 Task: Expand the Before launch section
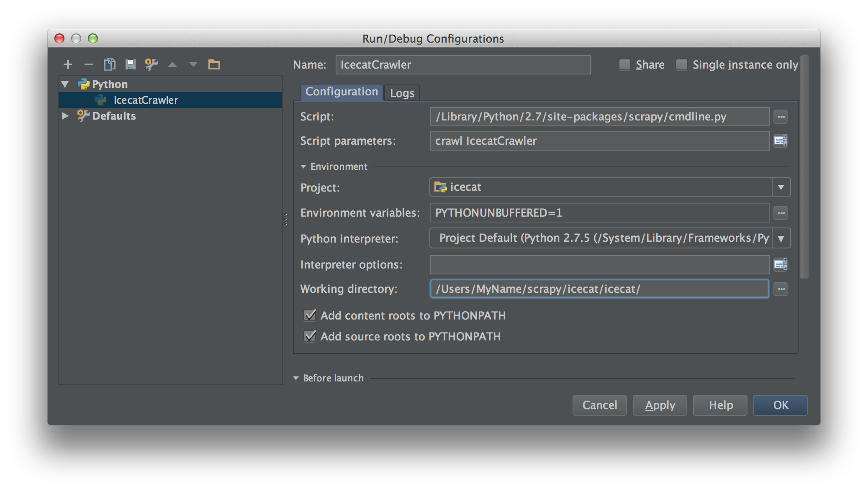point(296,378)
